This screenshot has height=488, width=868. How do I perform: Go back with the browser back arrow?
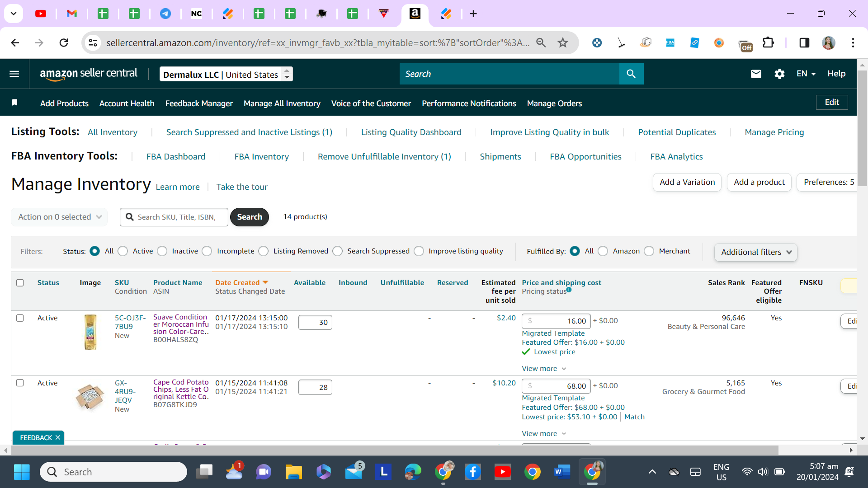tap(15, 42)
